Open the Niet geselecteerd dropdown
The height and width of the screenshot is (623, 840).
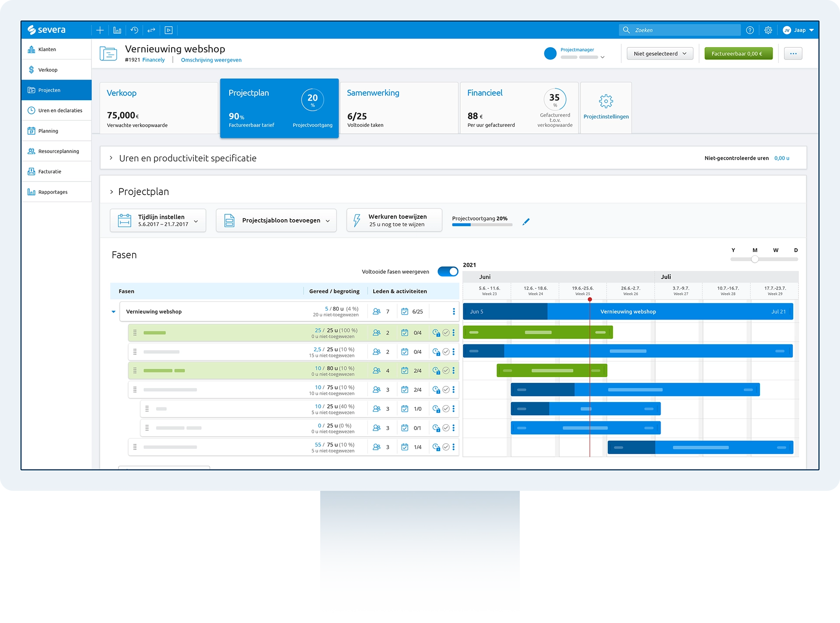click(x=660, y=54)
